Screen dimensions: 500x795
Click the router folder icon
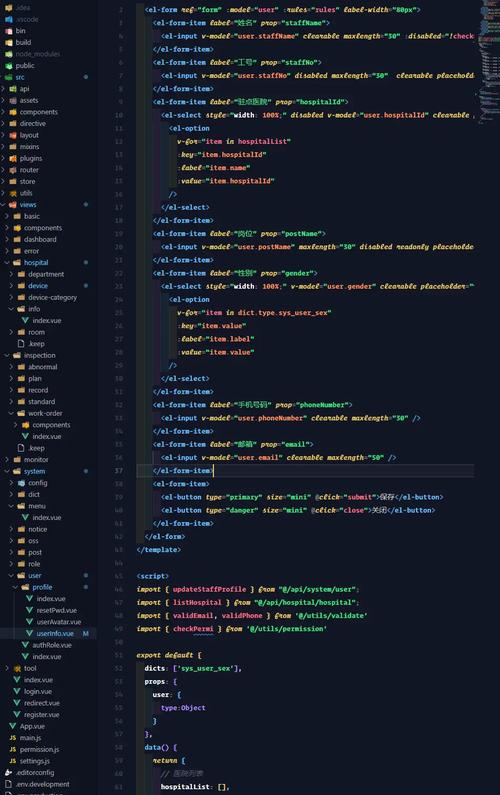(x=13, y=170)
